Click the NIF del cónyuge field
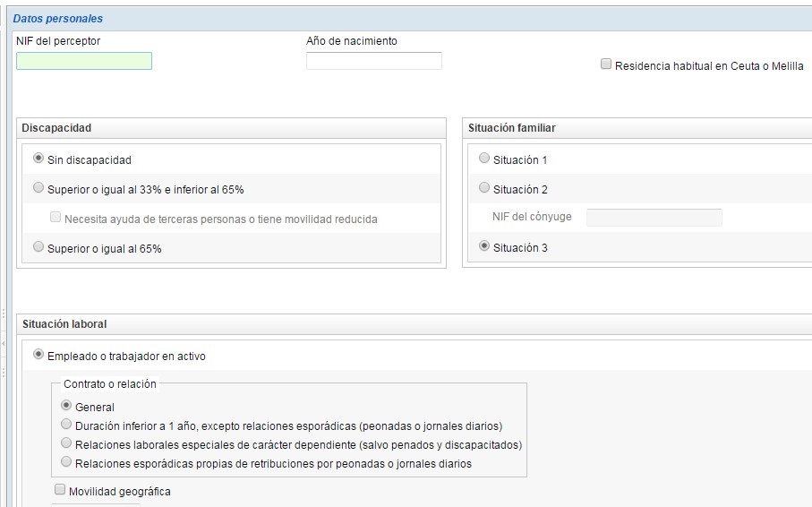Viewport: 812px width, 507px height. [x=654, y=217]
